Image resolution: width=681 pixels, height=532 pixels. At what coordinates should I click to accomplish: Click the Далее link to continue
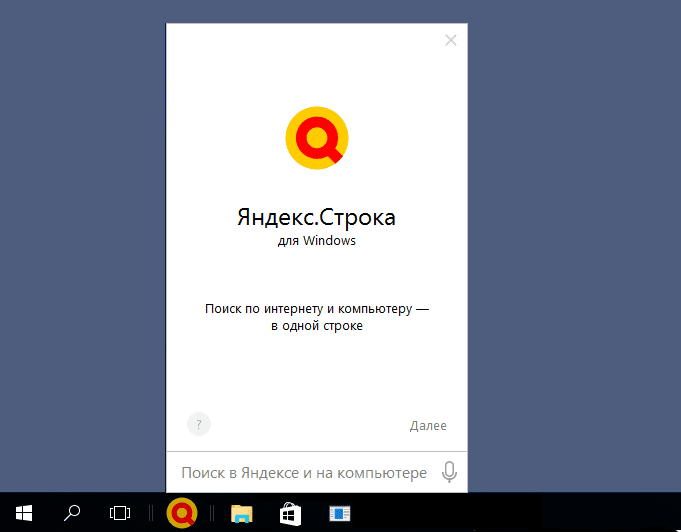pos(428,426)
